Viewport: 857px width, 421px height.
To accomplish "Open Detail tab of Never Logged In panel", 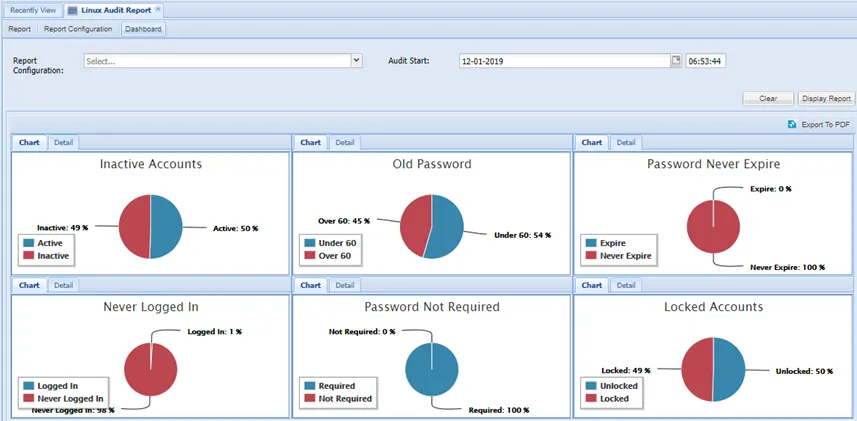I will (63, 285).
